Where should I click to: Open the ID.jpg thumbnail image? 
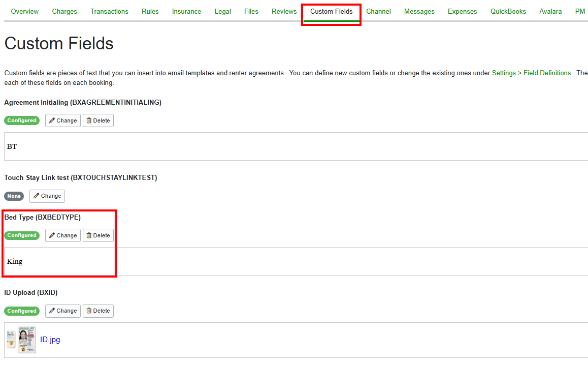tap(20, 339)
